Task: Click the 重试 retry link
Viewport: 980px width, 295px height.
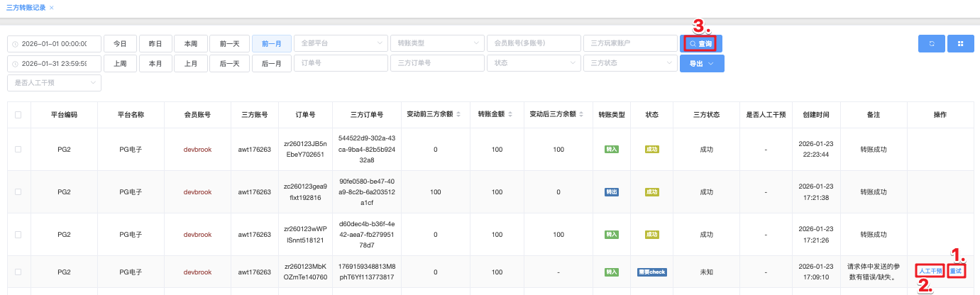Action: [956, 271]
